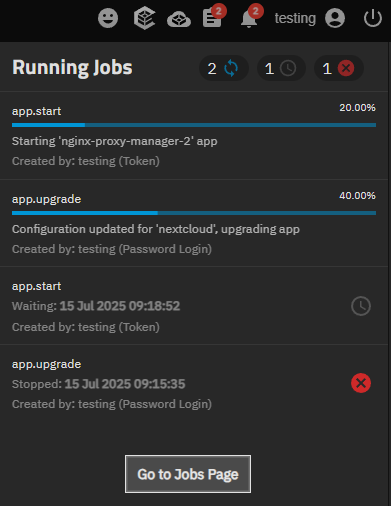Screen dimensions: 391x506
Task: Open the TrueCommand status icon
Action: 144,18
